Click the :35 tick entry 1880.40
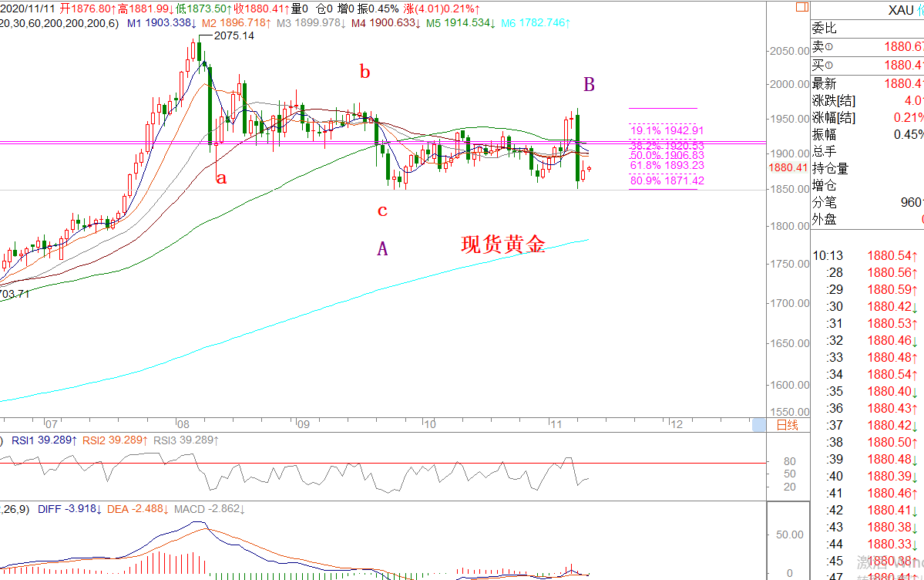The image size is (924, 580). (x=868, y=391)
